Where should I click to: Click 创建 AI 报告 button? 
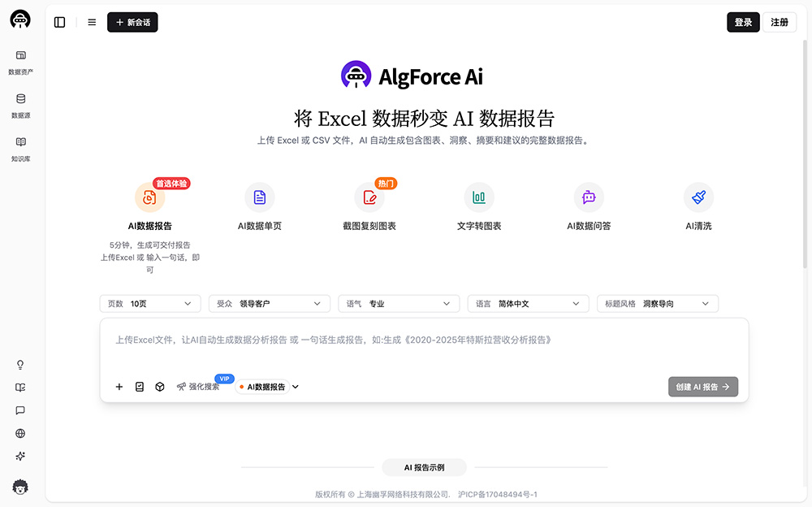pyautogui.click(x=703, y=387)
